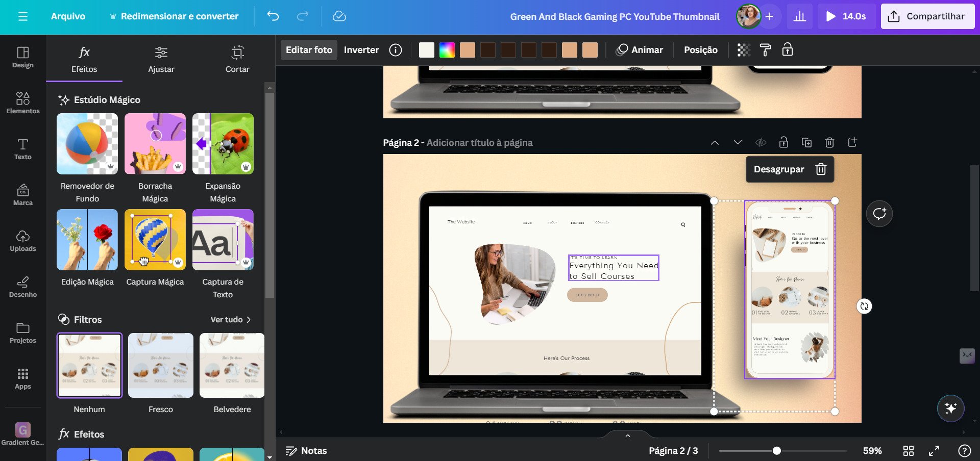Image resolution: width=980 pixels, height=461 pixels.
Task: Open comment bubble on canvas
Action: point(879,214)
